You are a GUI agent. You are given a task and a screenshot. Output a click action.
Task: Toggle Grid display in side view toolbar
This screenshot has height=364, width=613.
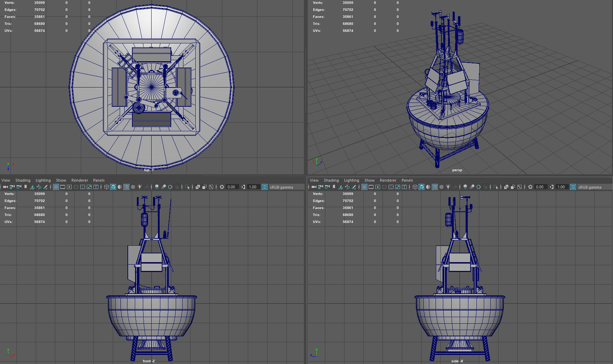point(364,187)
